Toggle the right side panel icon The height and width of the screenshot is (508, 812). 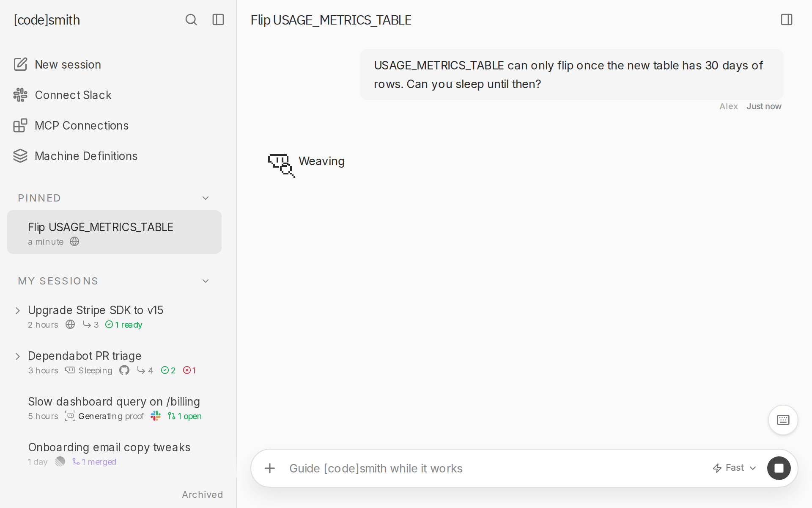pyautogui.click(x=787, y=19)
